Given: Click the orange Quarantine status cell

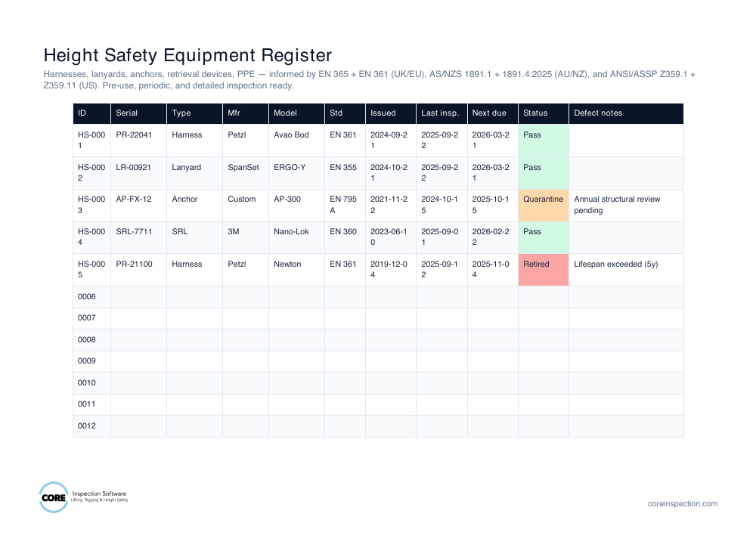Looking at the screenshot, I should pos(544,206).
